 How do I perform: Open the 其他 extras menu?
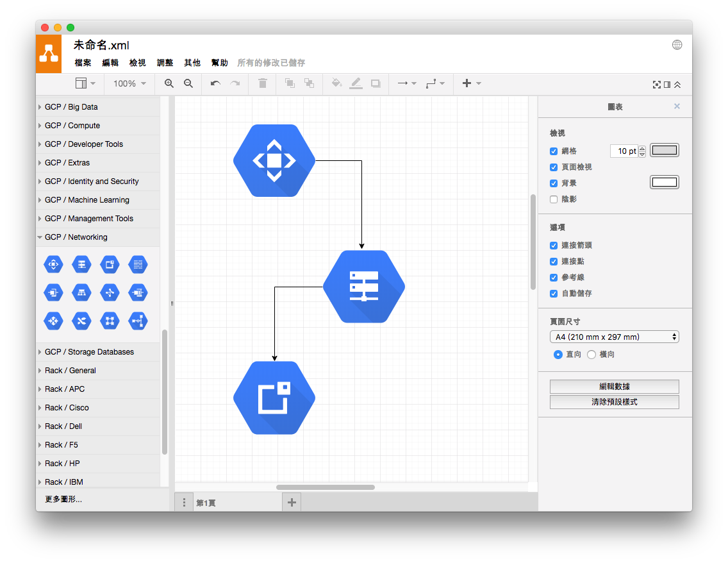pyautogui.click(x=192, y=63)
